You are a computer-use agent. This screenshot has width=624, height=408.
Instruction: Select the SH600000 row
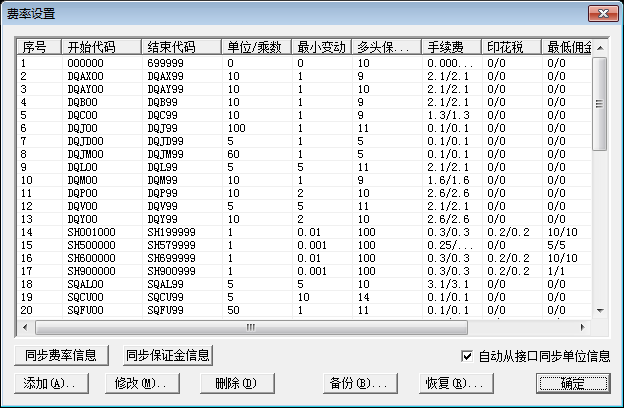click(304, 258)
